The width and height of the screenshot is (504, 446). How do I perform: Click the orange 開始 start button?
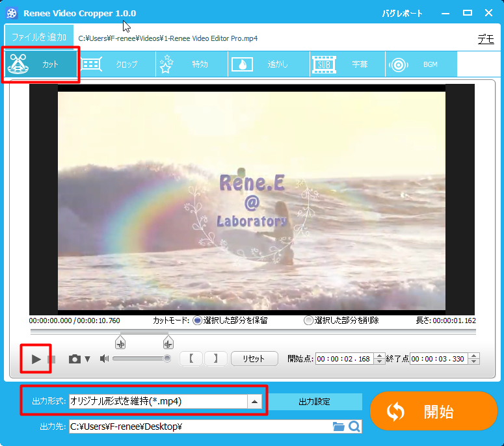[x=434, y=412]
